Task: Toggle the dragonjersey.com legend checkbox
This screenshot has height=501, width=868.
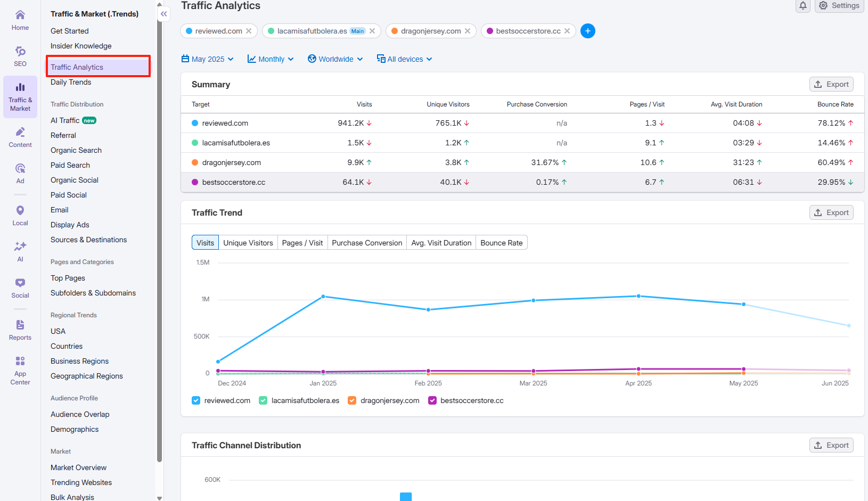Action: point(352,400)
